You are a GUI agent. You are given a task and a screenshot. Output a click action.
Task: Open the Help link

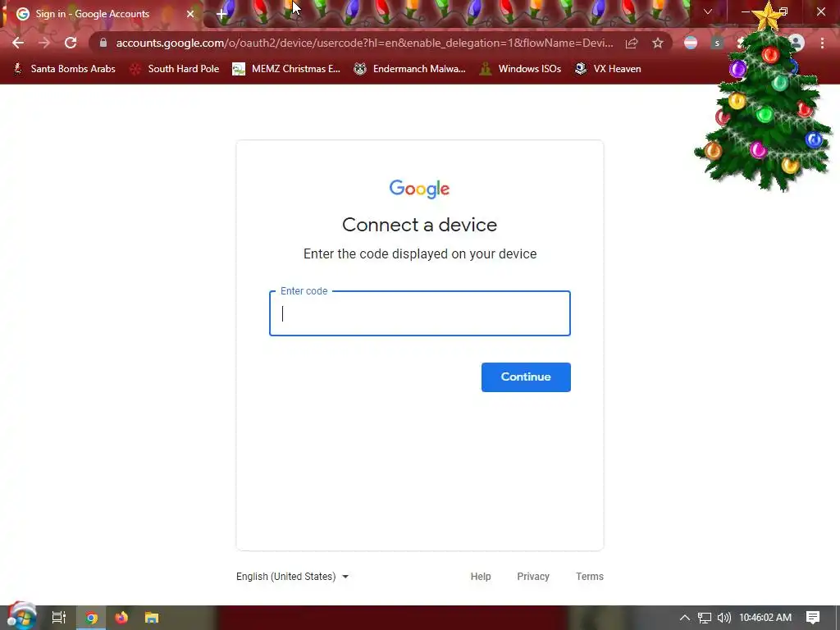481,577
